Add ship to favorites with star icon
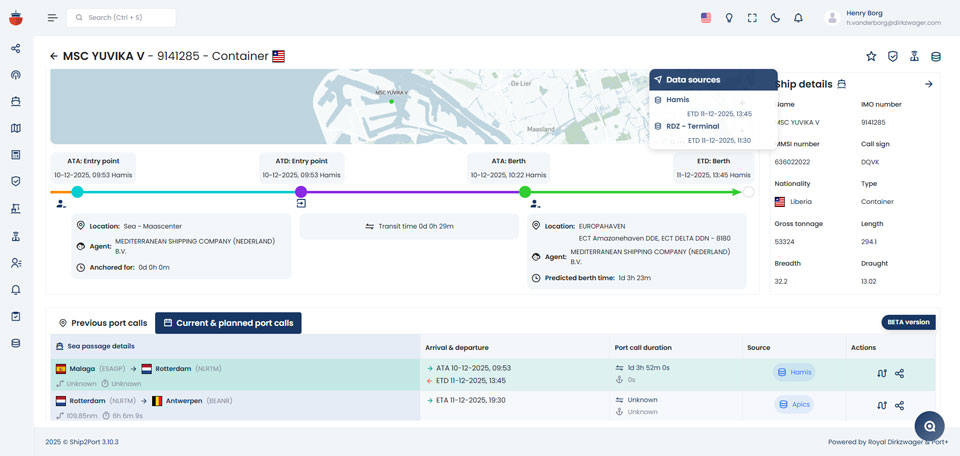This screenshot has height=456, width=960. 871,57
